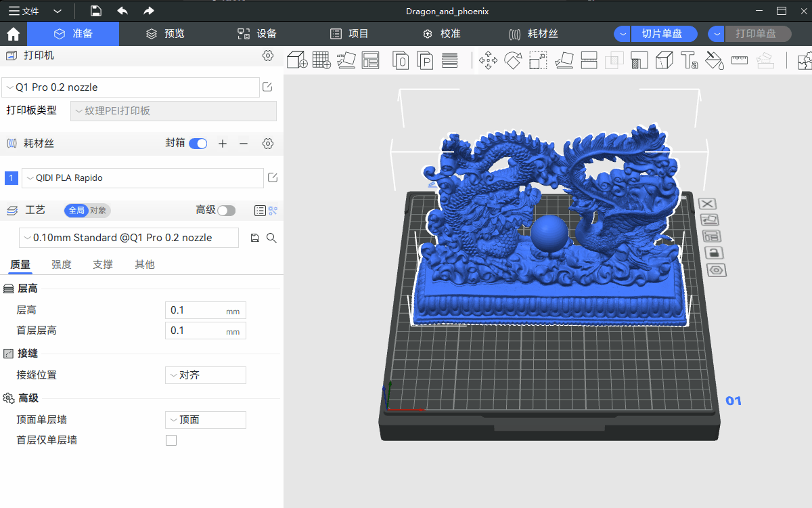Expand the QIDI PLA Rapido filament dropdown
The image size is (812, 508).
142,178
